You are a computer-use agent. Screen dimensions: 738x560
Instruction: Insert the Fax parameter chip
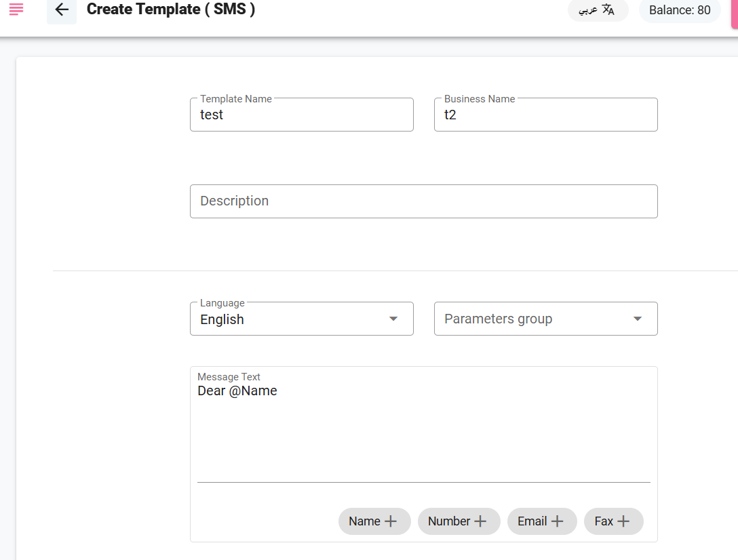click(614, 521)
